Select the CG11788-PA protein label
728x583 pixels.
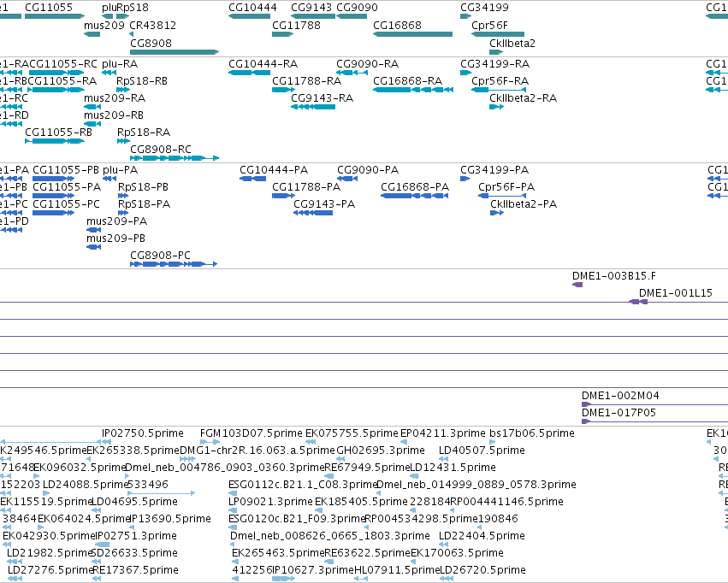click(x=306, y=187)
